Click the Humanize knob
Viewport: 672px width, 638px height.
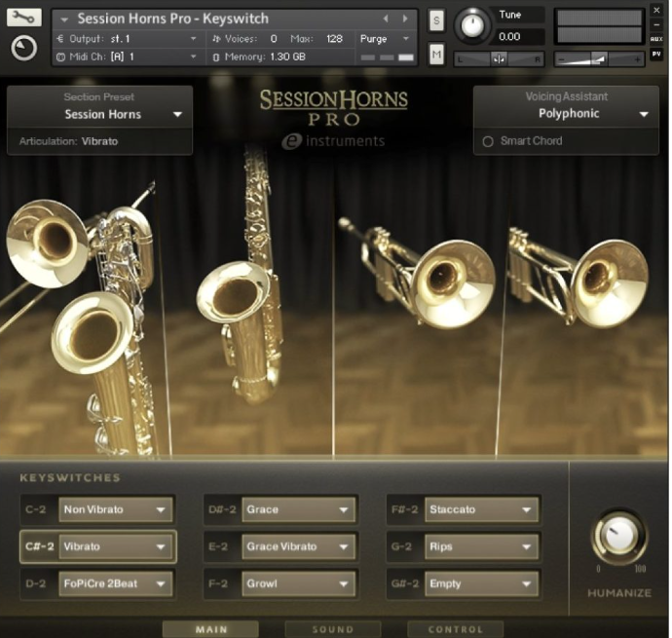tap(618, 537)
